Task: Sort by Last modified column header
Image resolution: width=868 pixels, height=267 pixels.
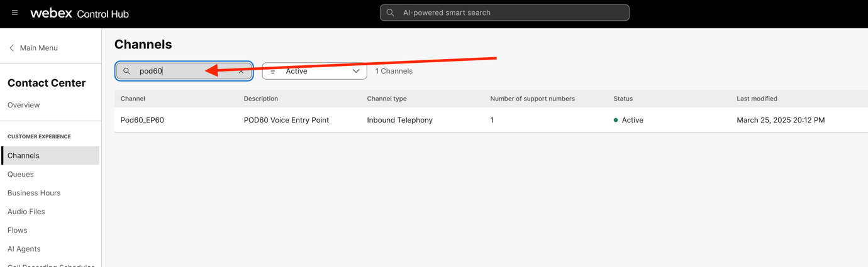Action: 757,99
